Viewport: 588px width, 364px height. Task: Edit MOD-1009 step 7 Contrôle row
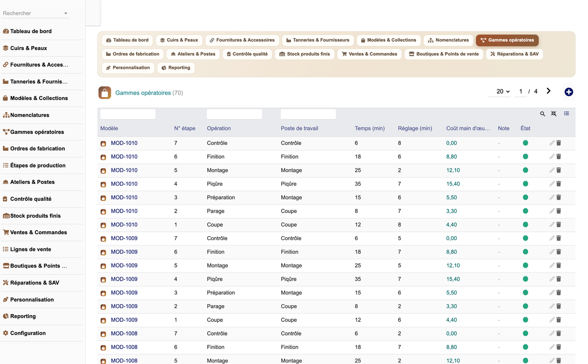552,238
